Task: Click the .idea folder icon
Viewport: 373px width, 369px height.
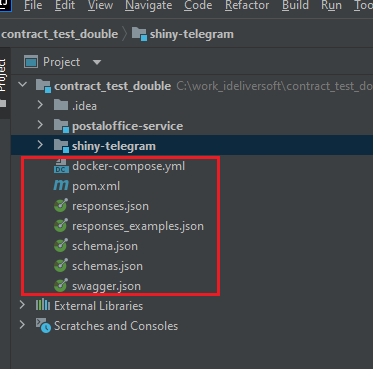Action: click(61, 105)
